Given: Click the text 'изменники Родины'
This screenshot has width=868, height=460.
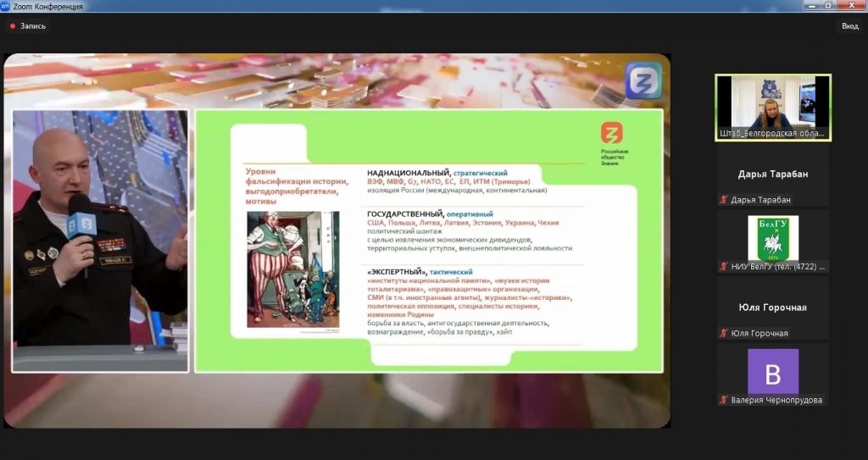Looking at the screenshot, I should pos(400,314).
